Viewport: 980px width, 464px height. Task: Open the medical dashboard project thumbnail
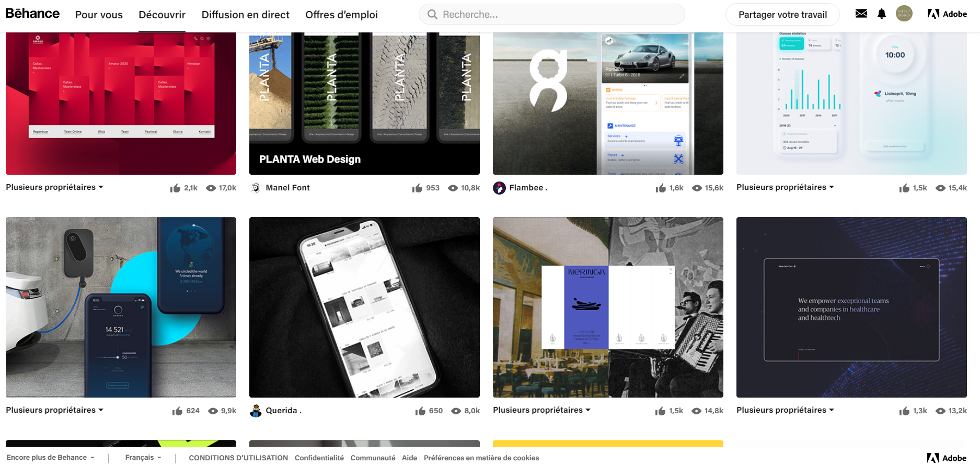coord(851,104)
